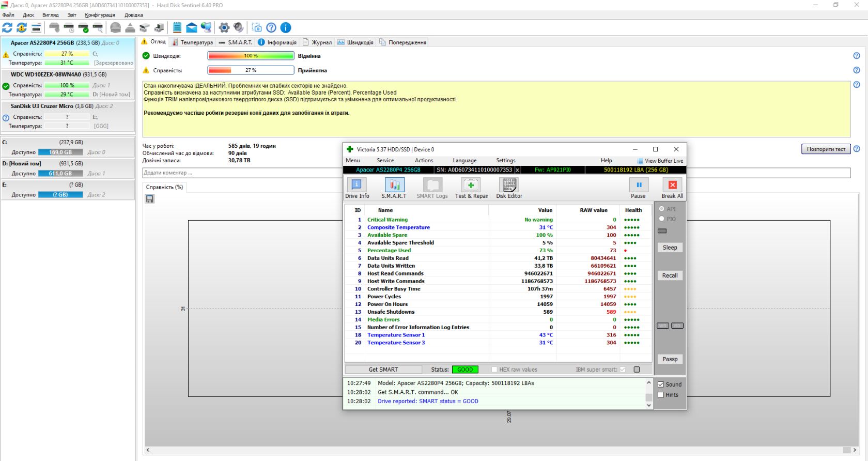868x461 pixels.
Task: Click the settings gear toolbar icon
Action: point(224,27)
